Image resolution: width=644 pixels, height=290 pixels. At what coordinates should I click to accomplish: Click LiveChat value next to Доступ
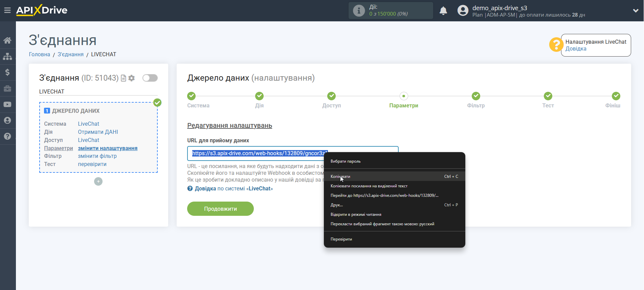tap(88, 140)
